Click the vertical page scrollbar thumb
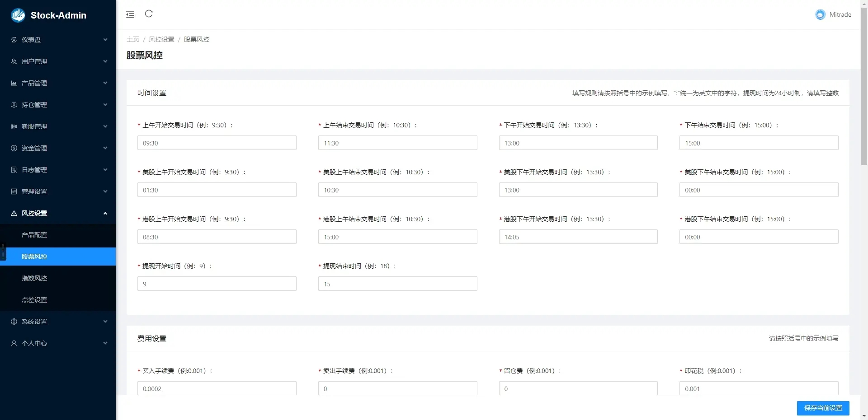Screen dimensions: 868x420 click(864, 86)
